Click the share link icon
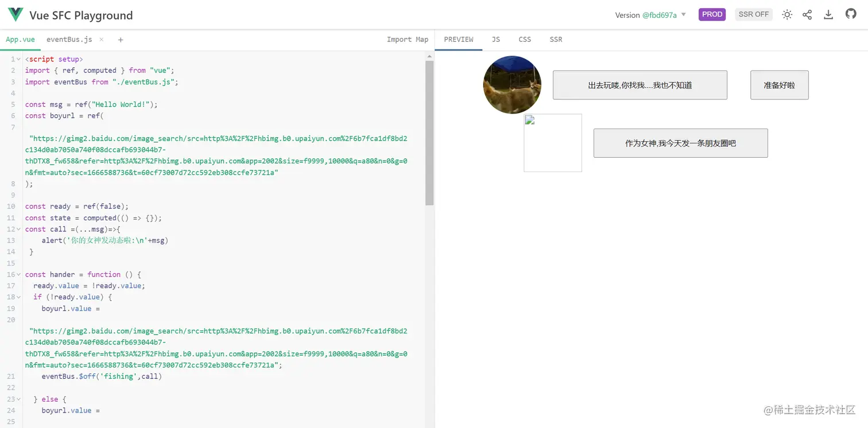This screenshot has height=428, width=868. coord(807,15)
